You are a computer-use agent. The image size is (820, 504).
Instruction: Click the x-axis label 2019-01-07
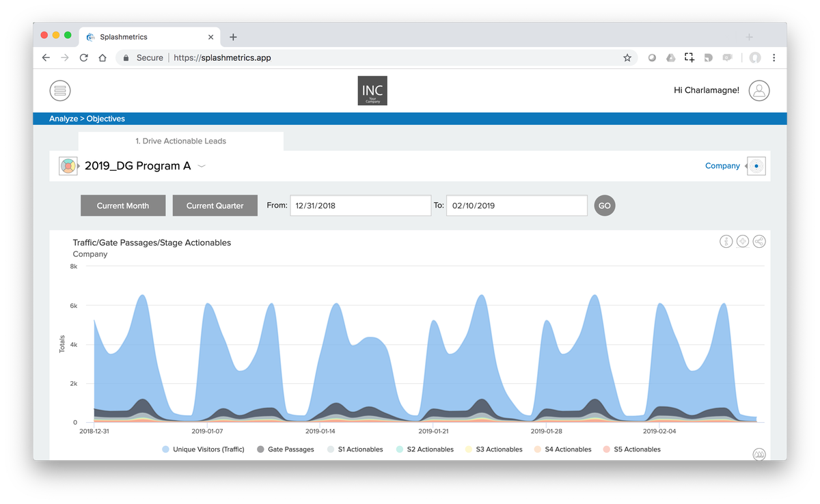tap(208, 431)
